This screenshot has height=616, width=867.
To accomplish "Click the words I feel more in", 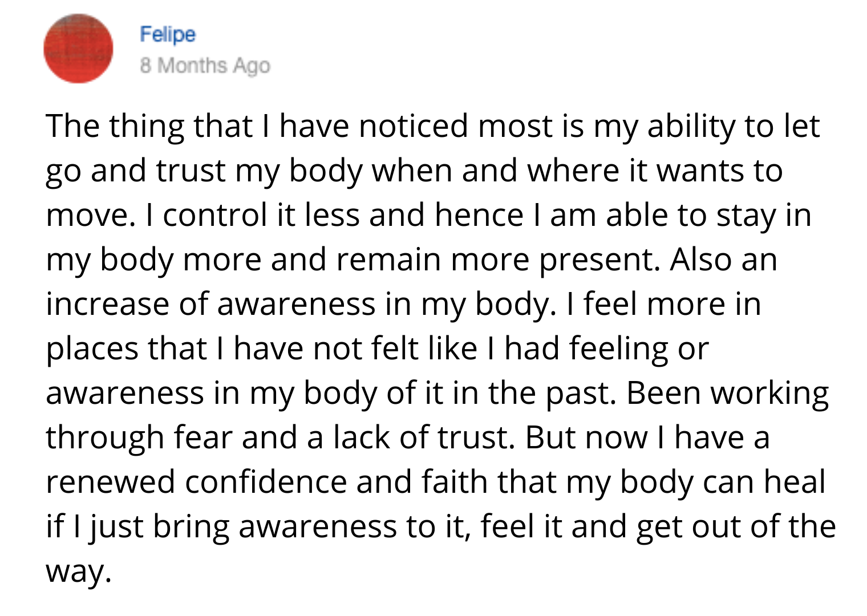I will [664, 303].
